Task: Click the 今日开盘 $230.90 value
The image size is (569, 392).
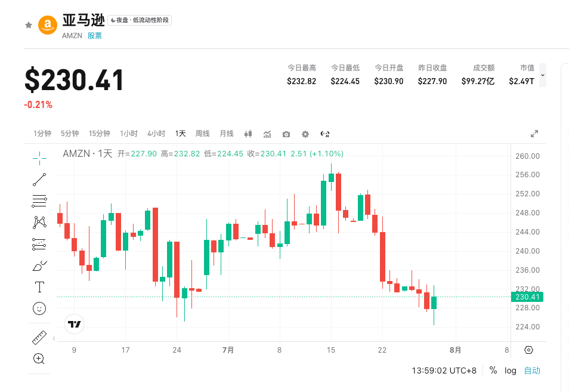Action: coord(389,81)
